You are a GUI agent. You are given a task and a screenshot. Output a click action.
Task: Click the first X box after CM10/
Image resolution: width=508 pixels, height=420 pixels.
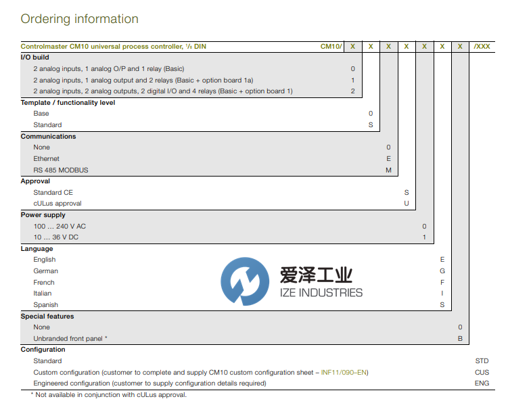pos(352,47)
